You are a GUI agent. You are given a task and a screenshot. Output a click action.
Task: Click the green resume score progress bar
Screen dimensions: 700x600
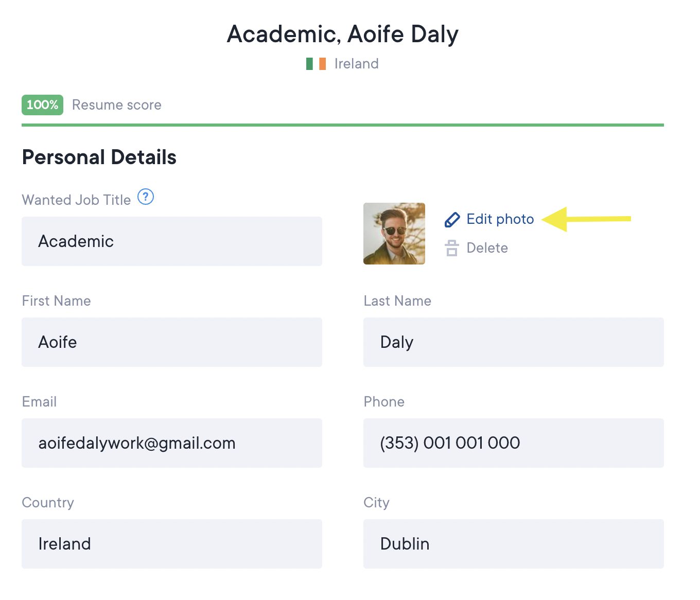(x=342, y=125)
